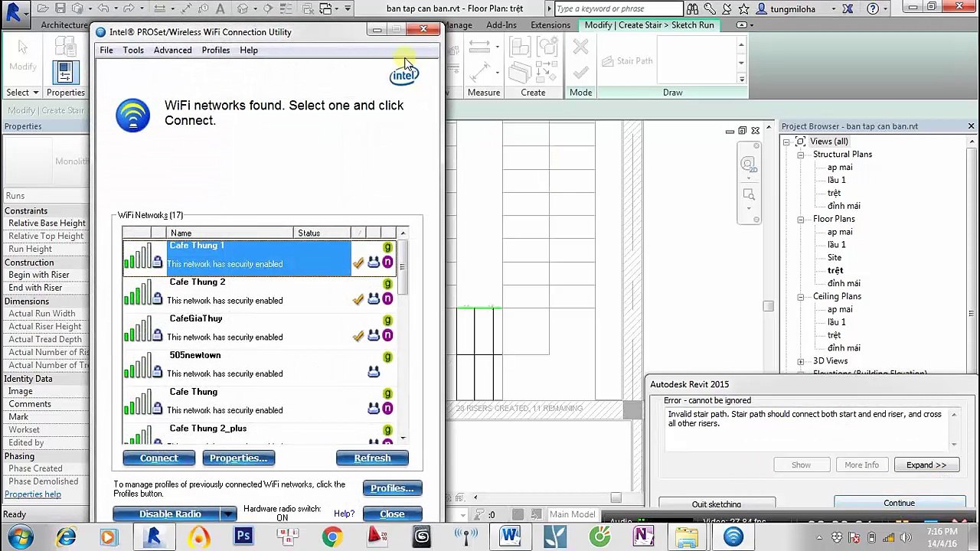Screen dimensions: 980x551
Task: Open Internet Explorer from the taskbar
Action: pyautogui.click(x=66, y=536)
